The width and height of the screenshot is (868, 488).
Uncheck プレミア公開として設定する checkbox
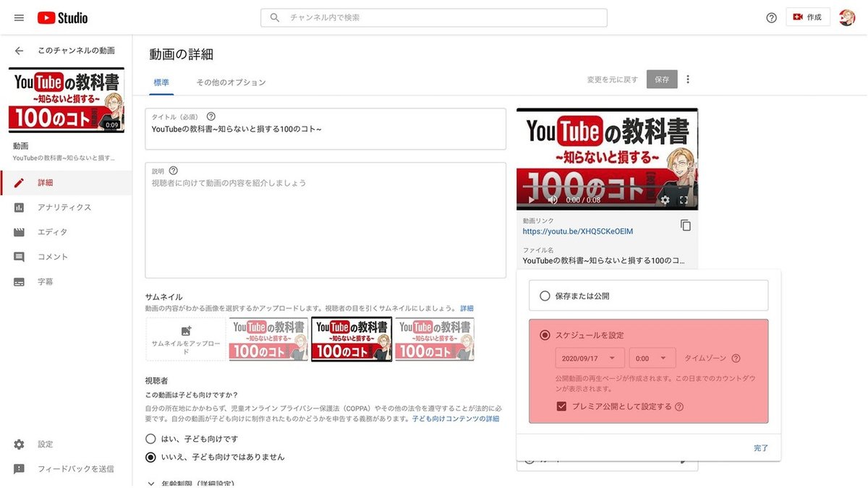(x=562, y=406)
